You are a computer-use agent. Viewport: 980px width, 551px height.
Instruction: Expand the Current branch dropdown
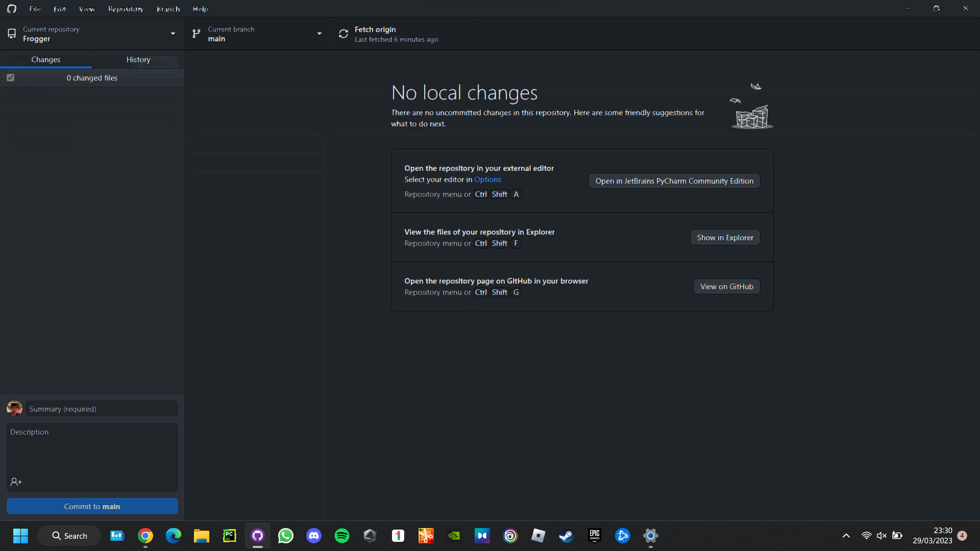pyautogui.click(x=319, y=33)
